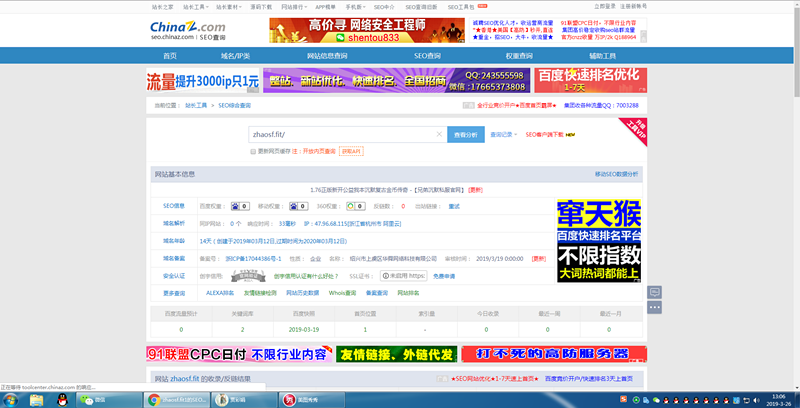Click the 站长工具 breadcrumb link
This screenshot has height=408, width=800.
point(196,106)
